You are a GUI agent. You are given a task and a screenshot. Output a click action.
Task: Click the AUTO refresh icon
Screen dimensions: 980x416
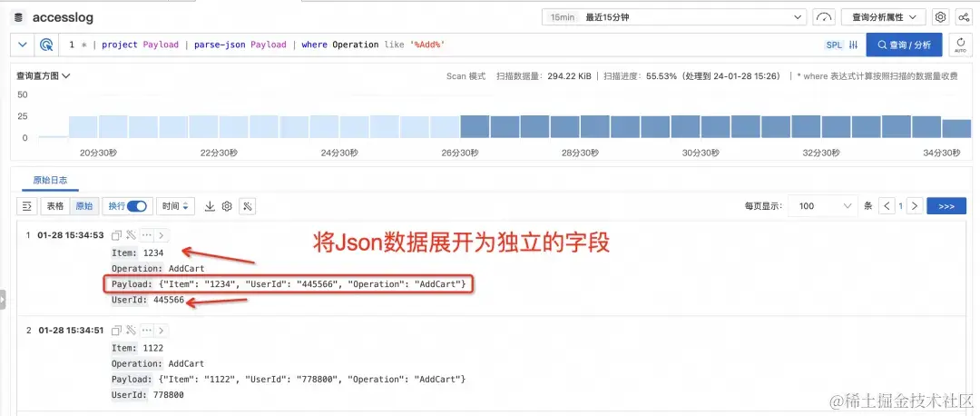(961, 45)
